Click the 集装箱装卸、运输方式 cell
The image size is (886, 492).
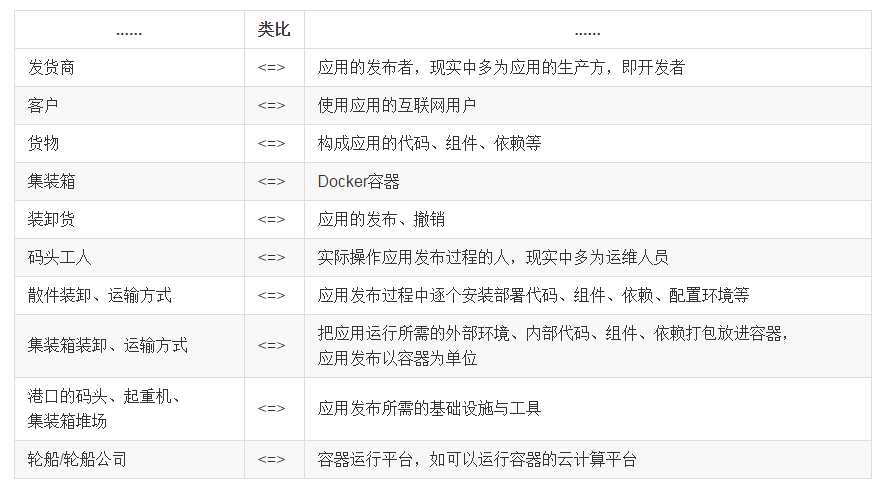click(x=107, y=346)
